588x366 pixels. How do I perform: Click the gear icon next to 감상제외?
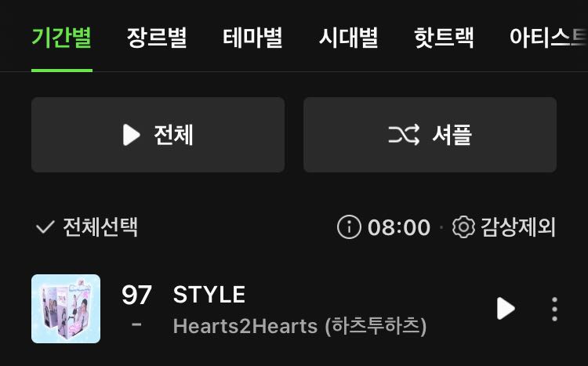(x=463, y=226)
